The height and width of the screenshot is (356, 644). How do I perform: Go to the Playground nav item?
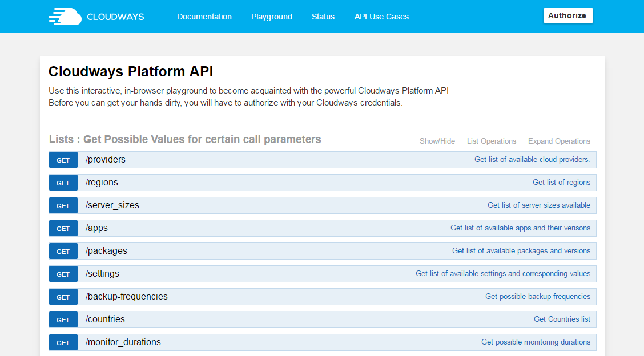click(272, 17)
